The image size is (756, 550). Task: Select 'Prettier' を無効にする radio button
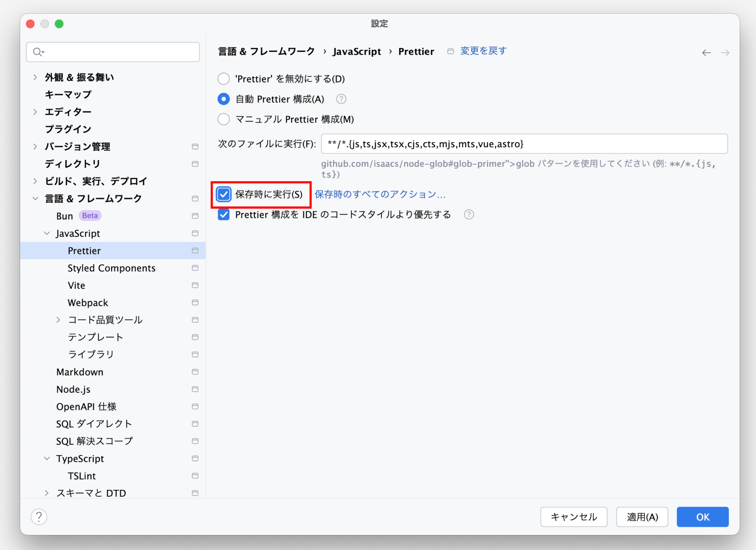tap(224, 79)
